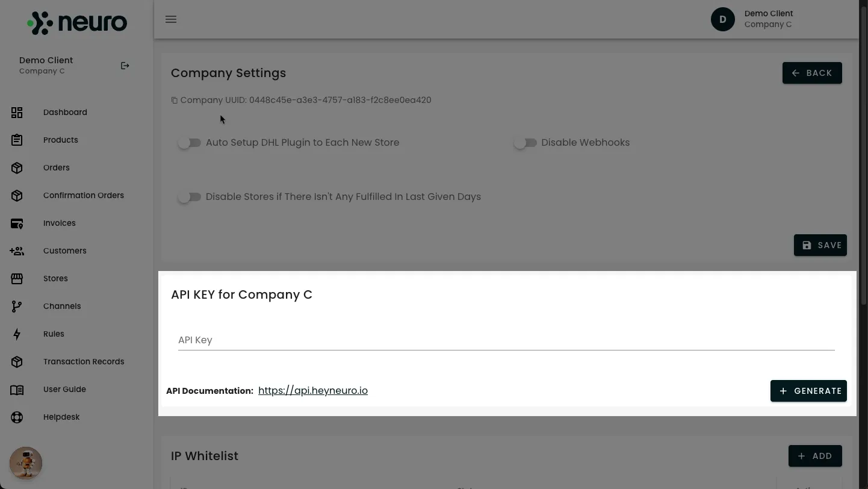Screen dimensions: 868x489
Task: Open the Demo Client user avatar menu
Action: (x=723, y=19)
